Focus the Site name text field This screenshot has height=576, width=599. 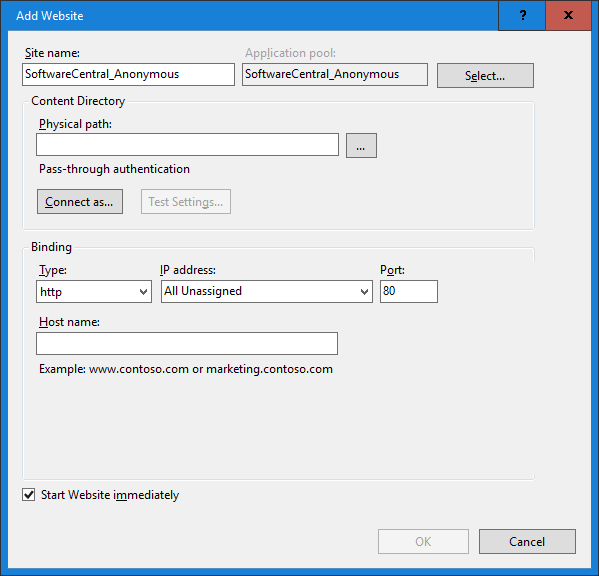[128, 74]
